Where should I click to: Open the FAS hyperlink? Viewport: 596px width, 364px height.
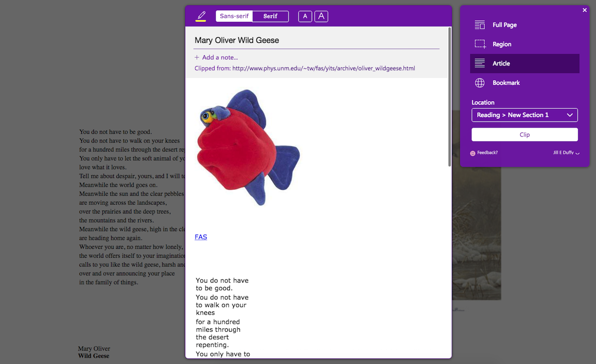click(x=201, y=237)
